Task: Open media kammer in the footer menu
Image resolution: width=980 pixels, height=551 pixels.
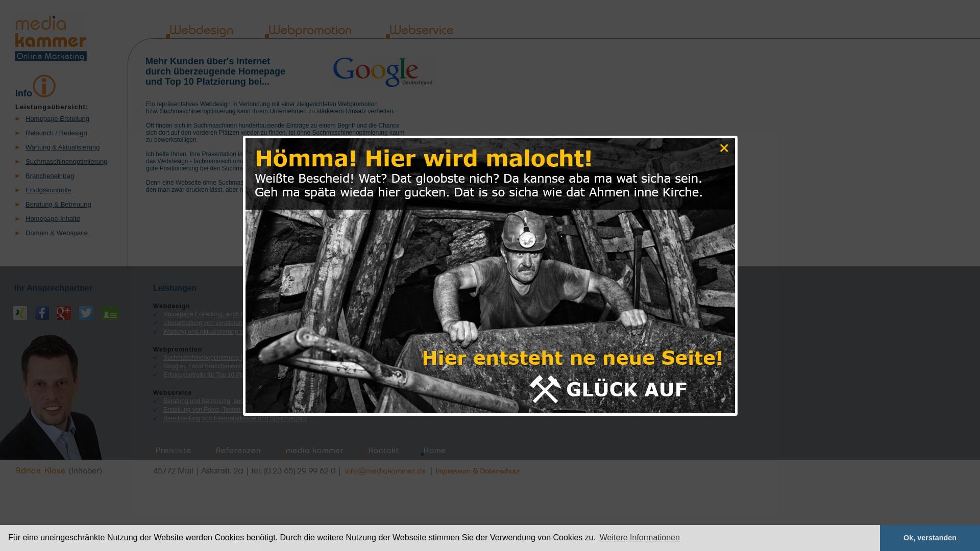Action: [314, 450]
